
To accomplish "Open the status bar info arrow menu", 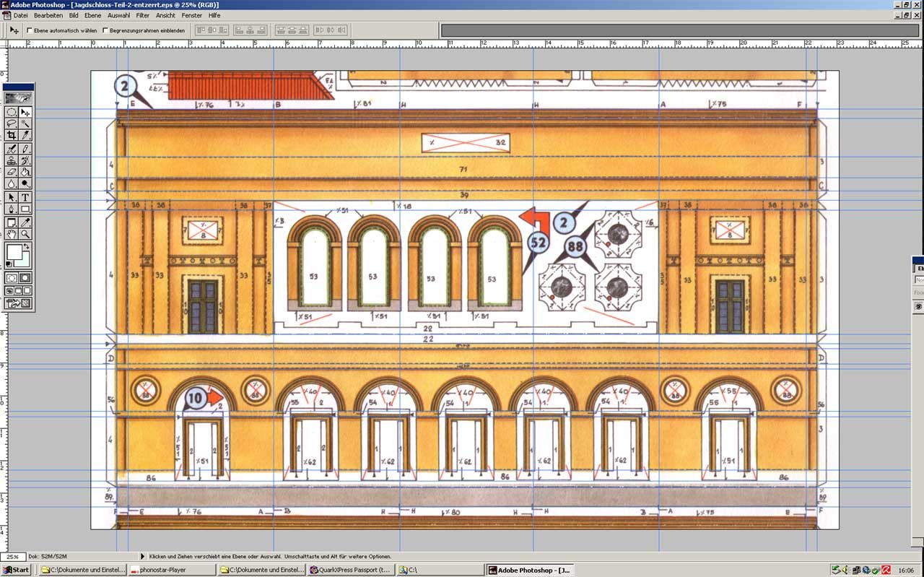I will (x=142, y=557).
